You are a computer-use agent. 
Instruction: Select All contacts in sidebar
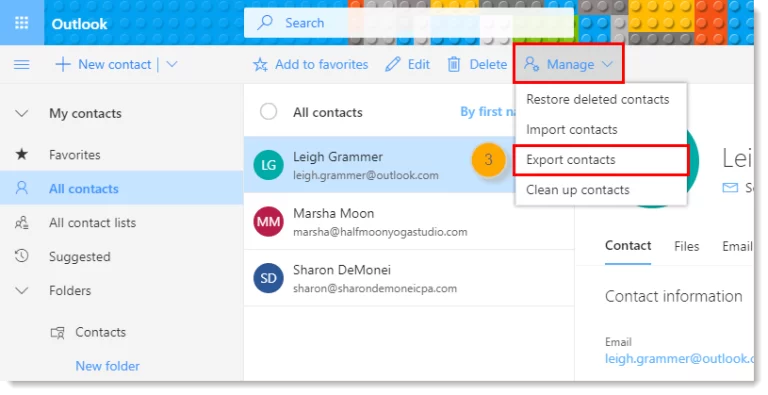(121, 188)
